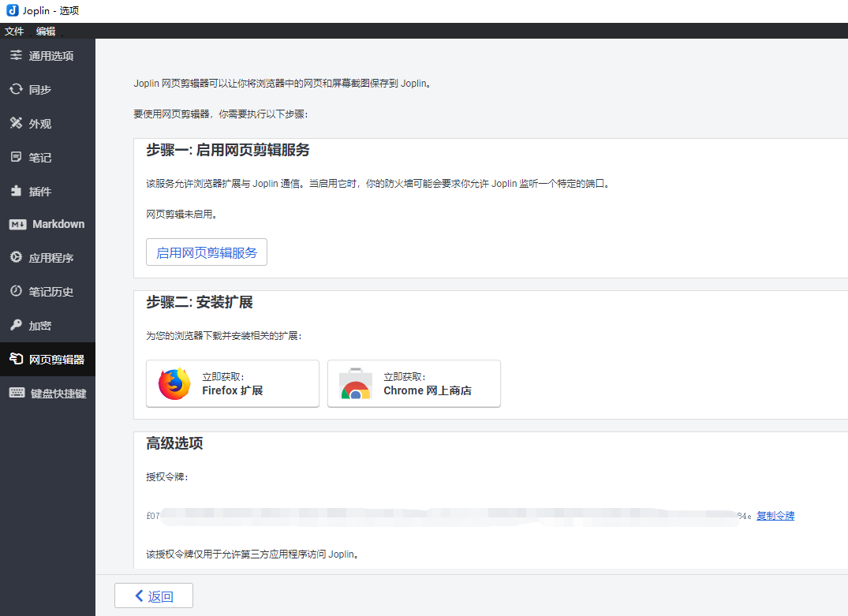848x616 pixels.
Task: Click the 授权令牌 label
Action: (x=167, y=477)
